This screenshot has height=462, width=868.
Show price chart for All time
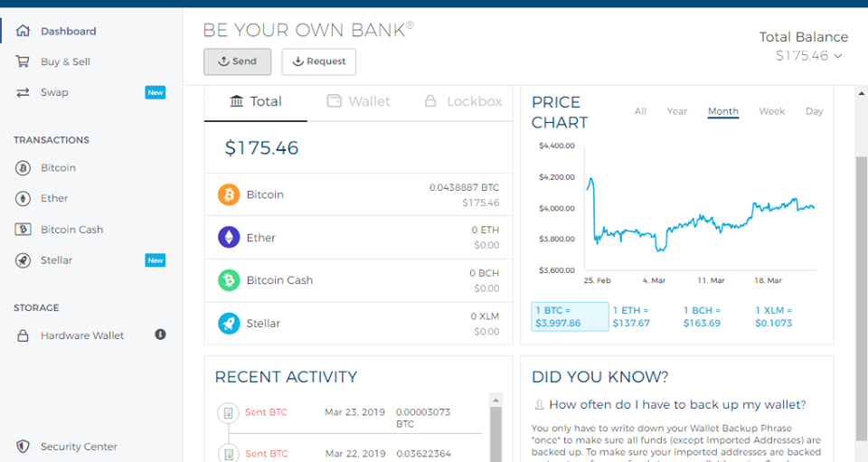point(640,111)
